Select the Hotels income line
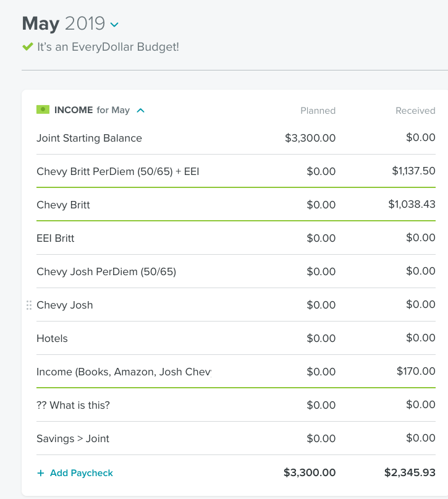Screen dimensions: 448x499 (52, 338)
